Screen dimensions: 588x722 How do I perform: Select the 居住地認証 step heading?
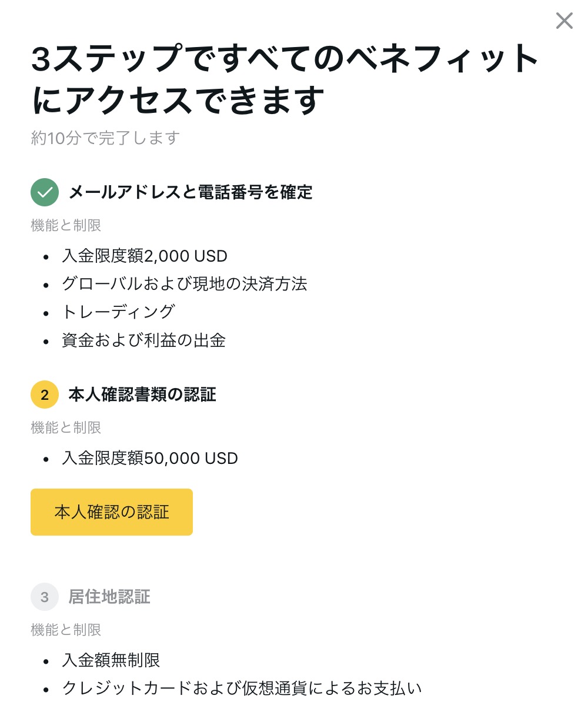[x=109, y=597]
